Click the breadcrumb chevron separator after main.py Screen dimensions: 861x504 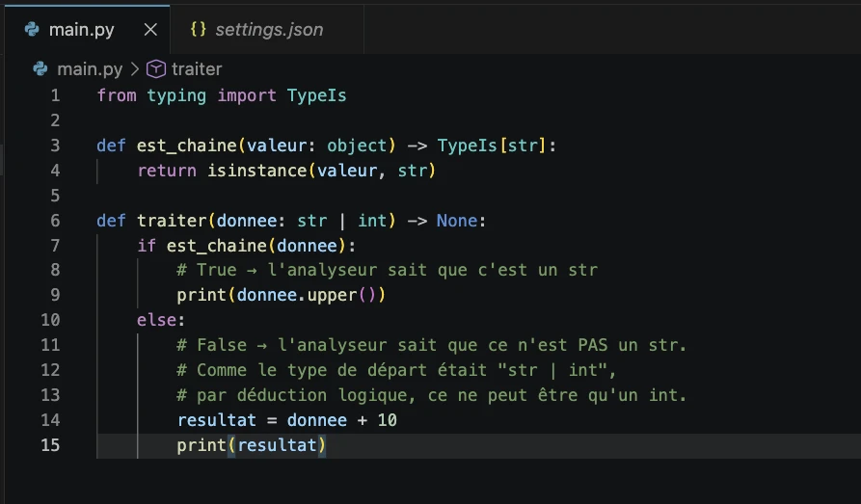[134, 69]
